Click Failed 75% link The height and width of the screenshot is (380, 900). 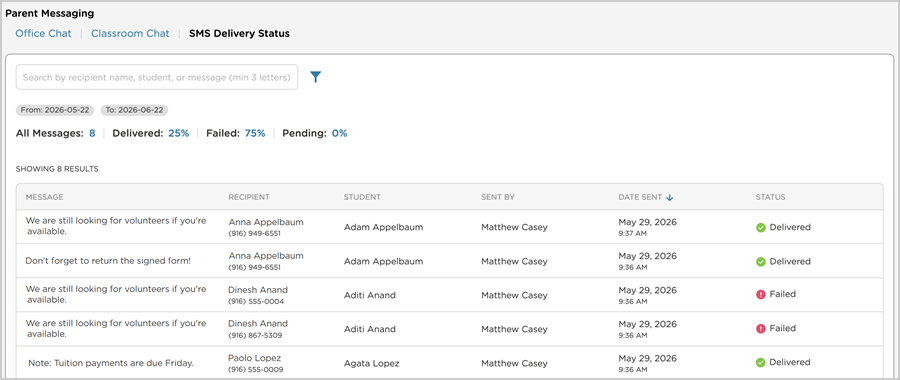coord(255,133)
